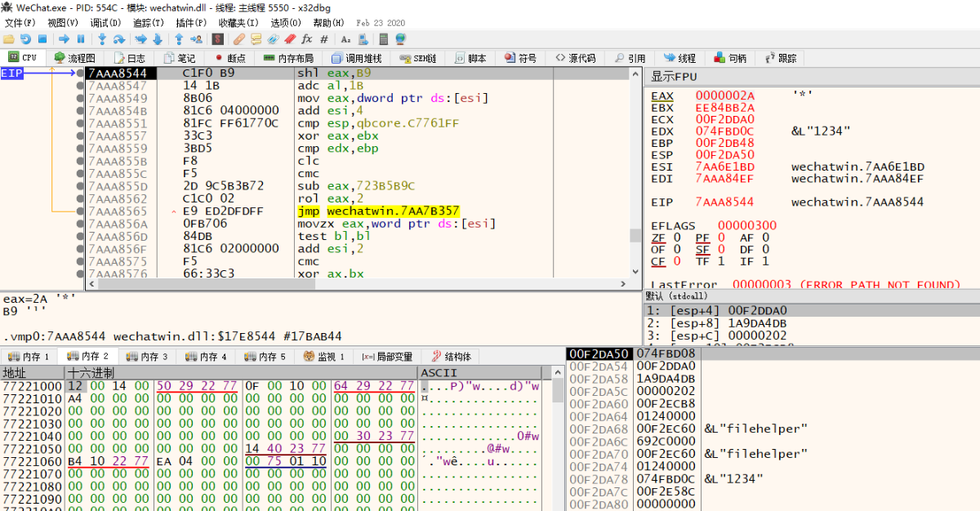Select stack entry at 00F2DA68
The image size is (980, 511).
click(772, 429)
